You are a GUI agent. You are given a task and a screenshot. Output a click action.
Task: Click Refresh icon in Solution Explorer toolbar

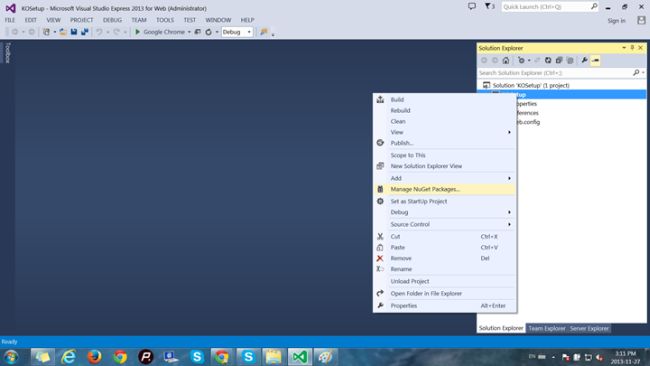[548, 61]
